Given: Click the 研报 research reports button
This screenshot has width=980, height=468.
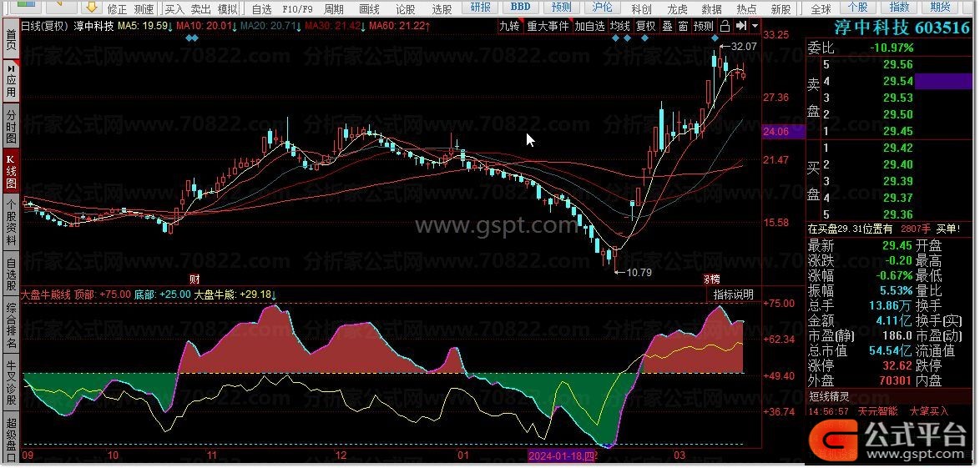Looking at the screenshot, I should click(x=480, y=7).
